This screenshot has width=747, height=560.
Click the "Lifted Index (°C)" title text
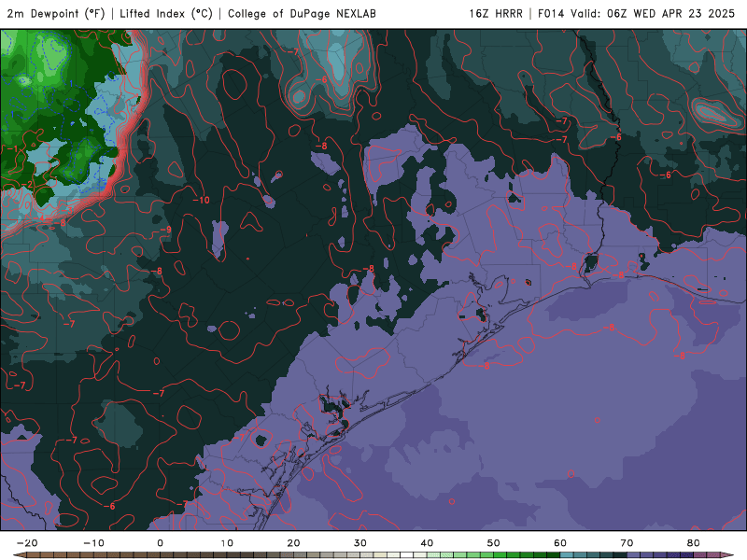tap(166, 14)
